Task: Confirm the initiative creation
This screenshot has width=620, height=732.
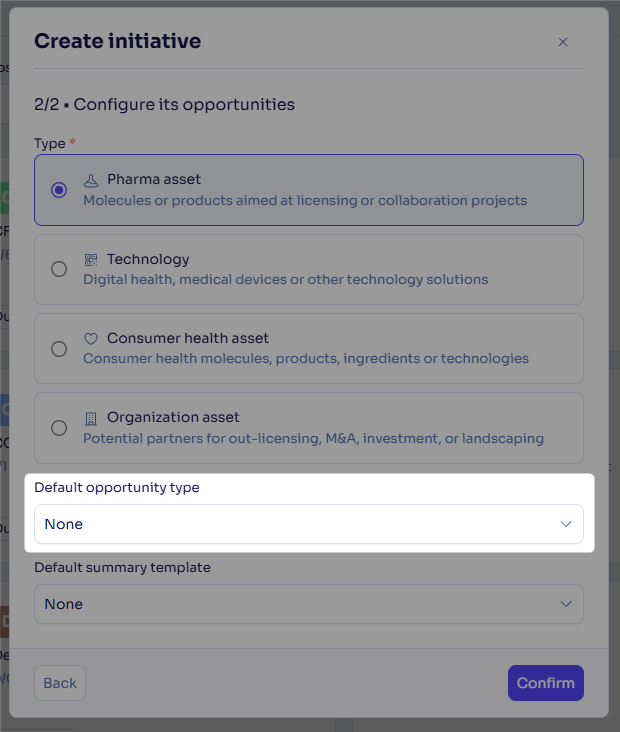Action: coord(546,683)
